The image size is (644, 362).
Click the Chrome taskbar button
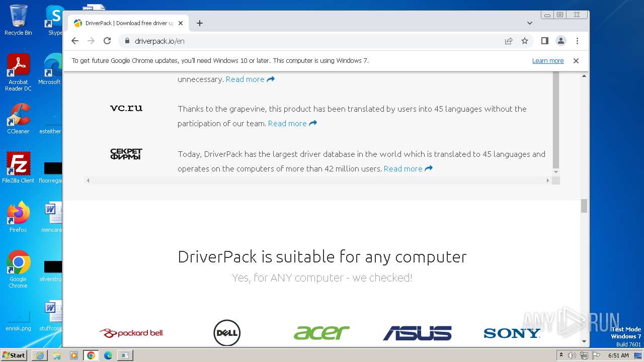click(x=91, y=355)
